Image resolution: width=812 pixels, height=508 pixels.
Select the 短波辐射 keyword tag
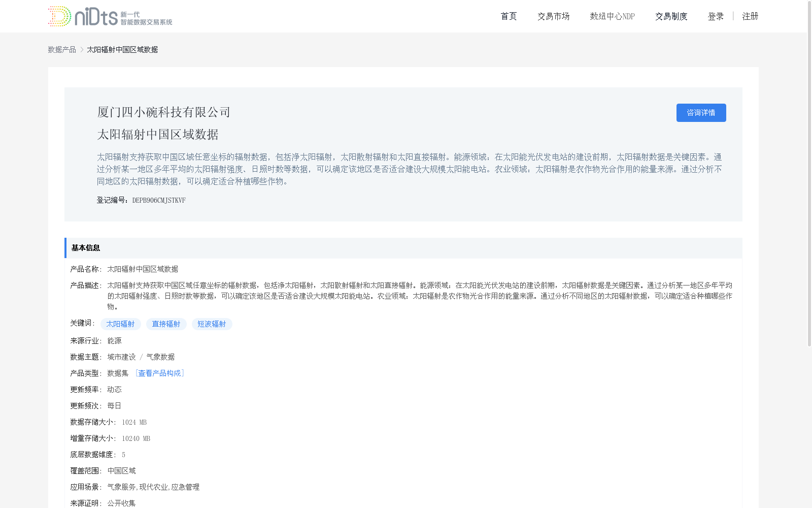(212, 324)
